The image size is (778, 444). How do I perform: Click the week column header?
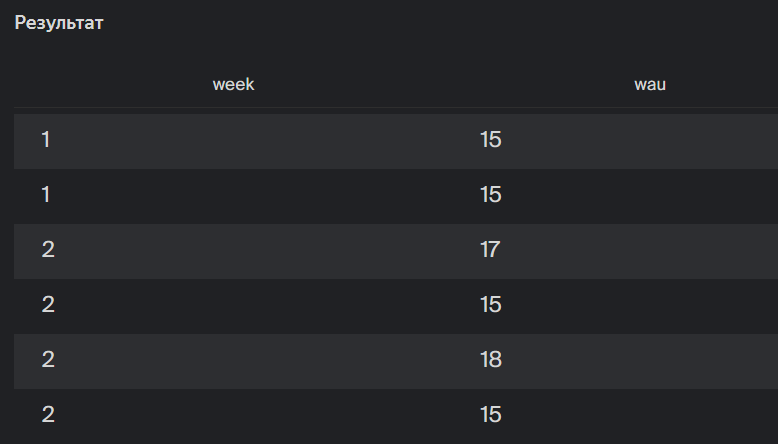pos(233,84)
